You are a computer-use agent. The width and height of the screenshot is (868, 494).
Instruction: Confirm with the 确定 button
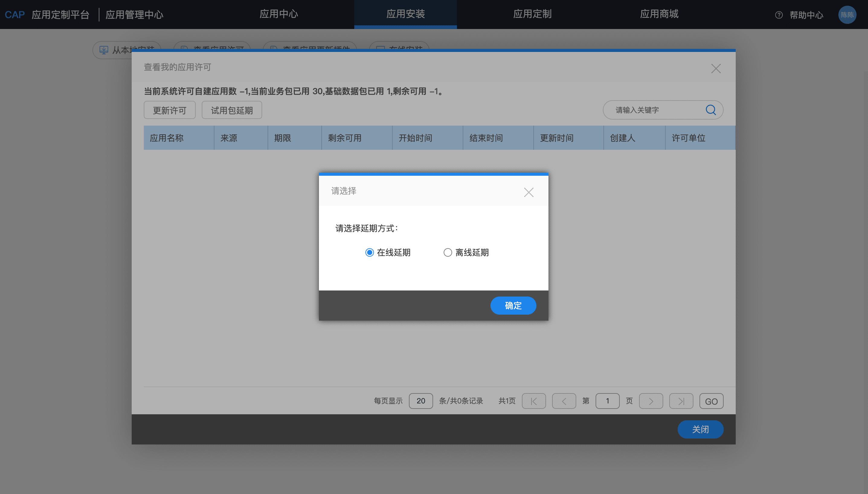point(513,305)
